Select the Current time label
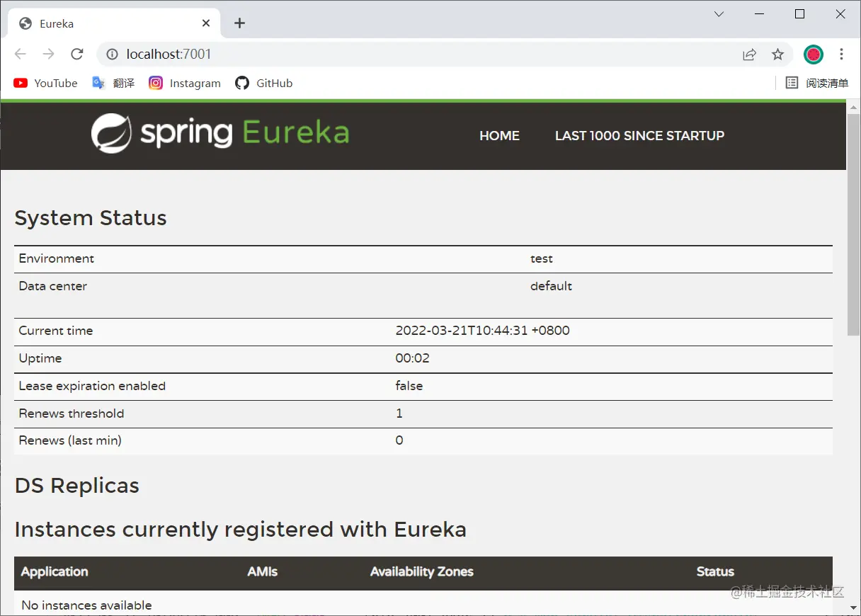861x616 pixels. 56,331
